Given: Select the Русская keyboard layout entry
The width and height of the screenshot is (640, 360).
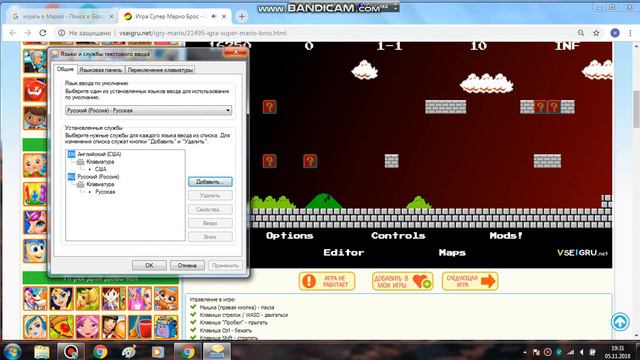Looking at the screenshot, I should coord(105,191).
